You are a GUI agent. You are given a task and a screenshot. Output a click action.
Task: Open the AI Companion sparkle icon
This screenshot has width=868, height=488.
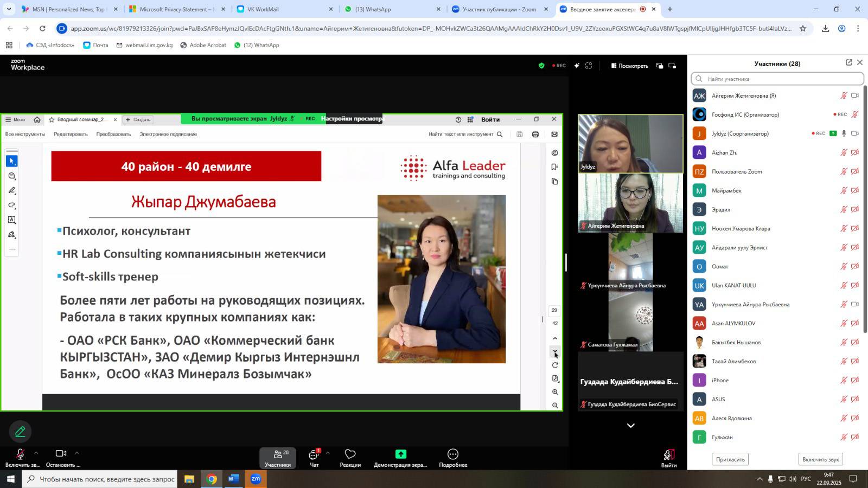click(x=577, y=66)
